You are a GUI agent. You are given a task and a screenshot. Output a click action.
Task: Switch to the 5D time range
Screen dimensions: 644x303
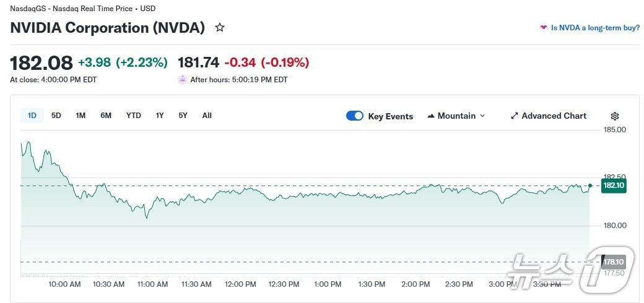pos(56,116)
